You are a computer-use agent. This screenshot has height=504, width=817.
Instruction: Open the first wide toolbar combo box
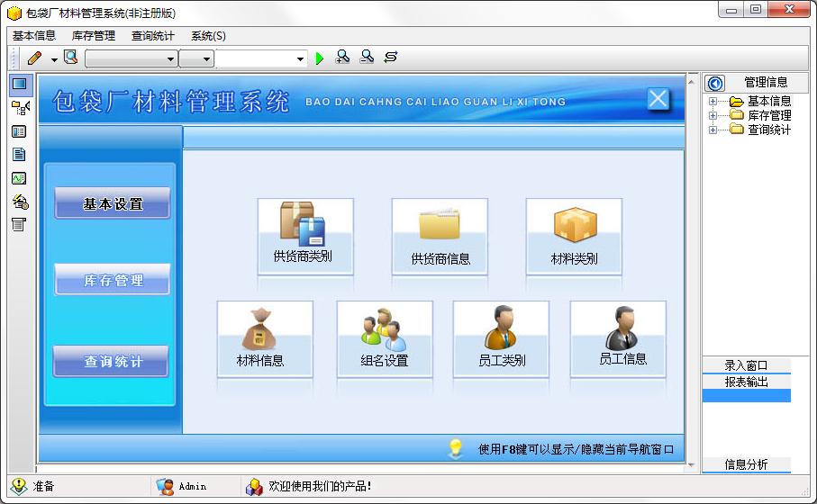pyautogui.click(x=132, y=58)
